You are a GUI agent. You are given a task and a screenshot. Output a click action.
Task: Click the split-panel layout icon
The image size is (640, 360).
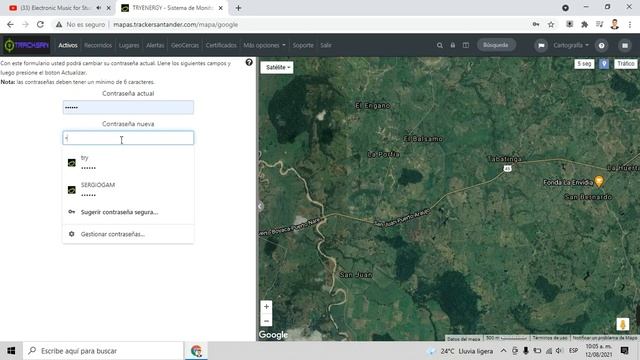point(466,45)
